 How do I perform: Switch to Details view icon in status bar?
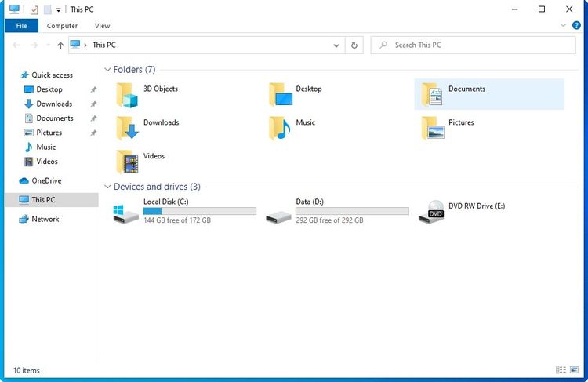pos(561,370)
